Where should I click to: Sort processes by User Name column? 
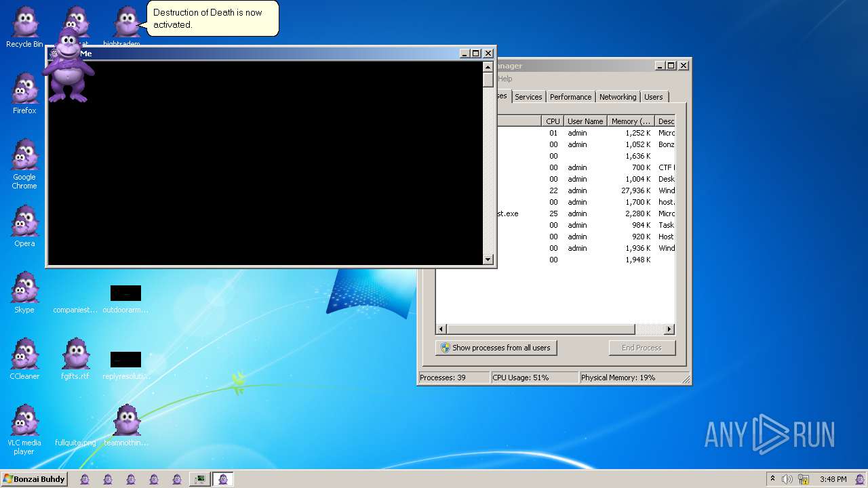(x=585, y=121)
